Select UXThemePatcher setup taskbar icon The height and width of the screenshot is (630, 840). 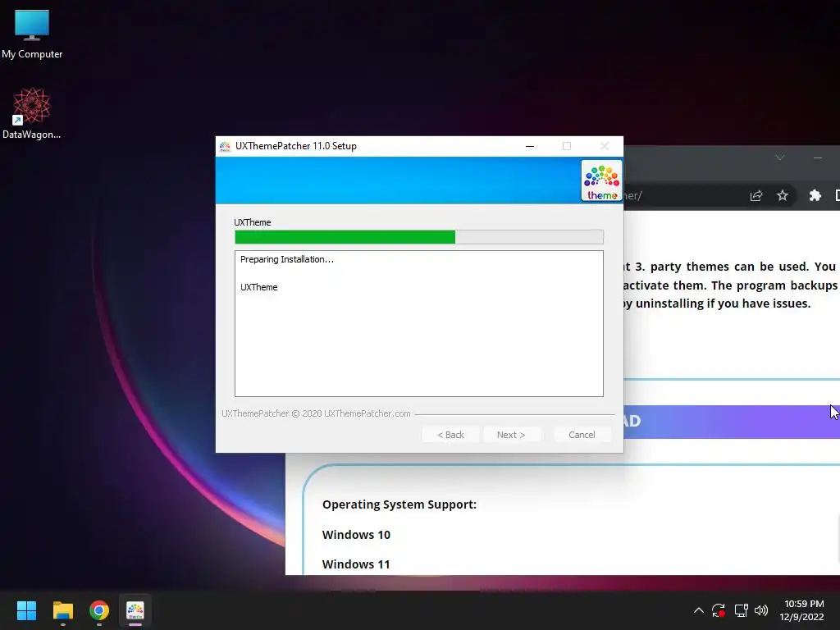click(x=135, y=610)
